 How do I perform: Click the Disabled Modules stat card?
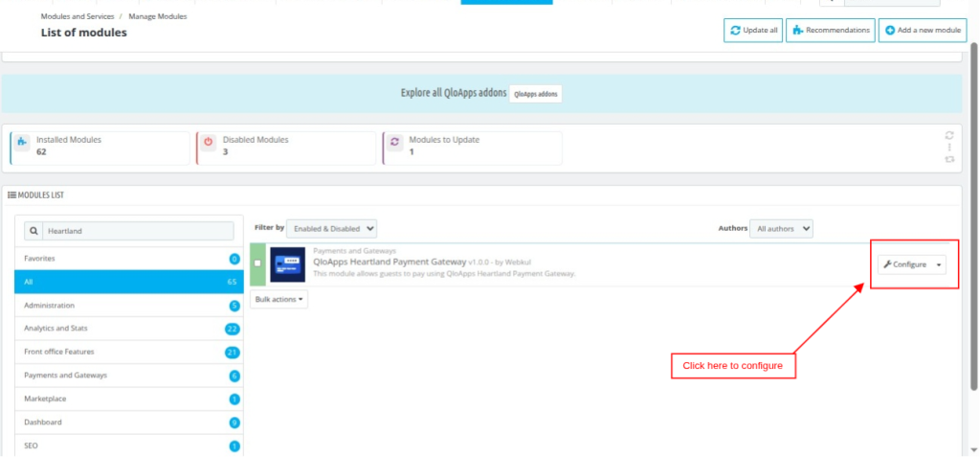[286, 149]
